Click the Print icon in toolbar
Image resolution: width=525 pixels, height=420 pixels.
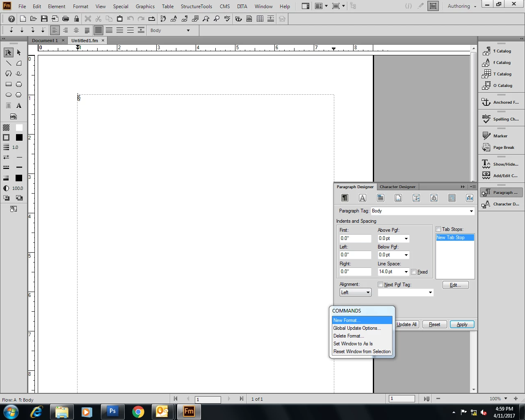[66, 19]
